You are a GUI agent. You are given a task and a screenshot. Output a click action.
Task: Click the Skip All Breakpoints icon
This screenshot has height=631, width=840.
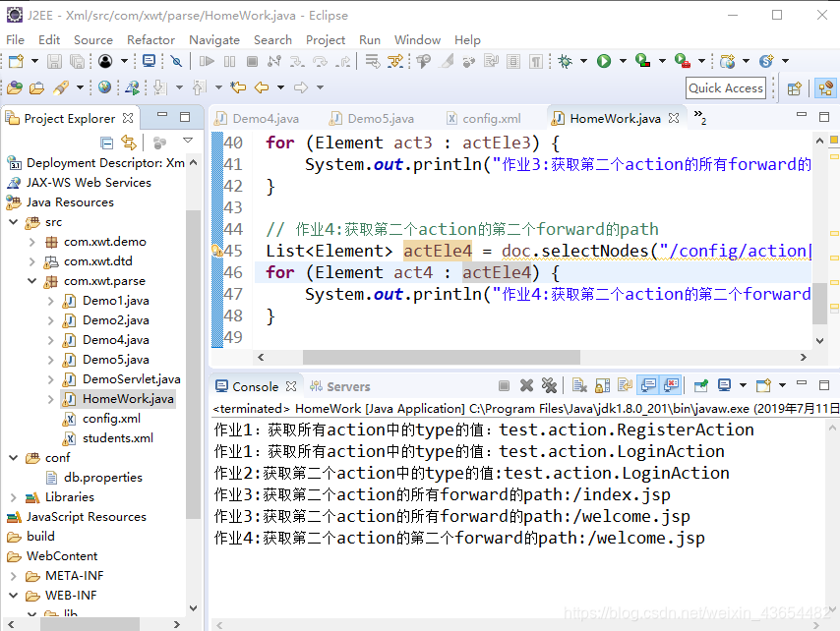pos(176,62)
